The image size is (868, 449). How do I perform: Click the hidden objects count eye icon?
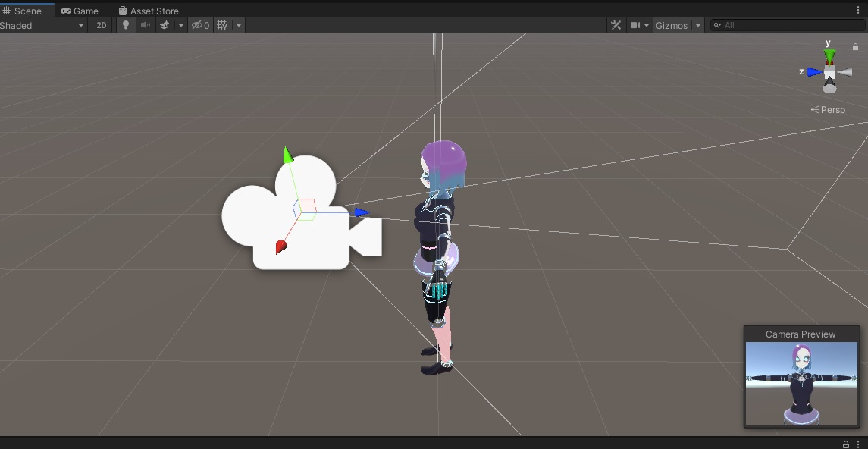[x=199, y=25]
